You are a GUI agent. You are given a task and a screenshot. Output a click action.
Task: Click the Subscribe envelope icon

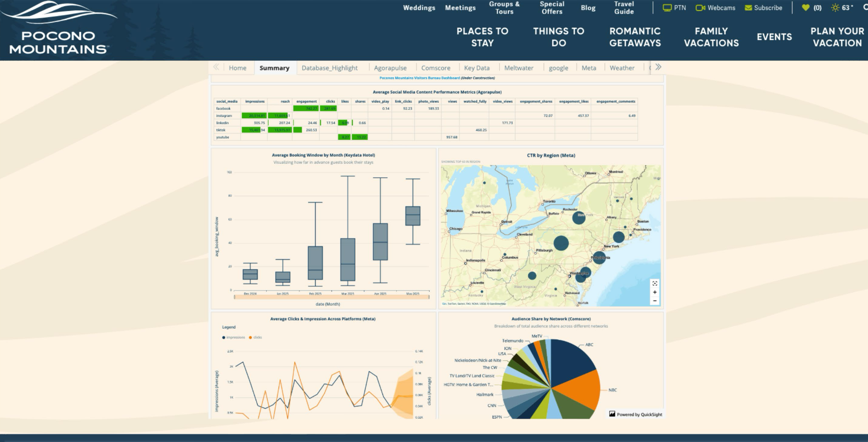point(748,8)
